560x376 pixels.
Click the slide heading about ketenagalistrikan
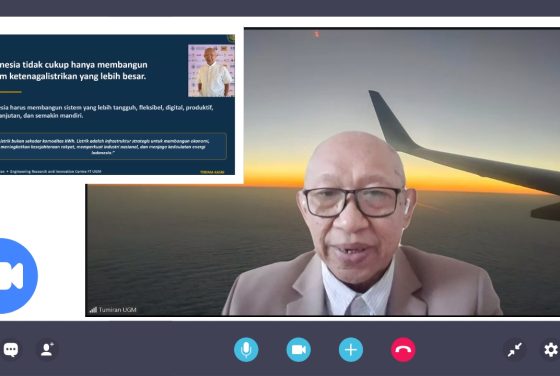tap(73, 70)
